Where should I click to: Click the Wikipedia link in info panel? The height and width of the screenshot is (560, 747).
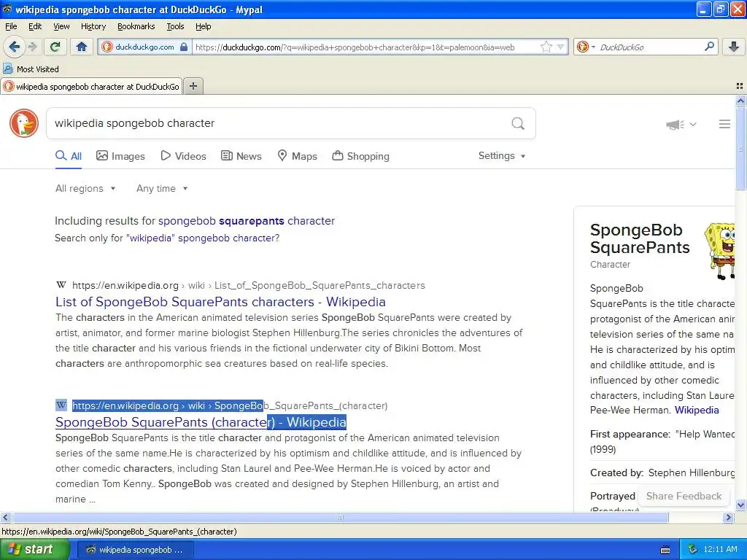697,411
